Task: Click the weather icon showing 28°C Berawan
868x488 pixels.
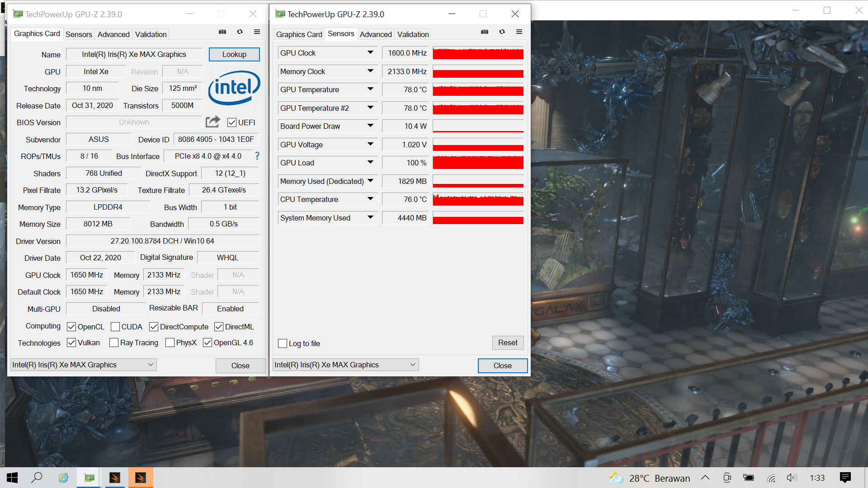Action: tap(616, 478)
